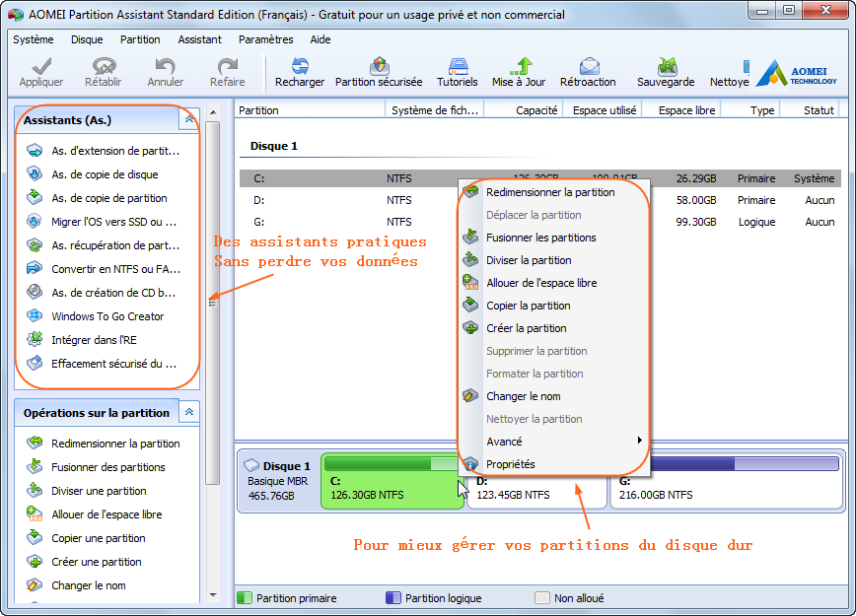
Task: Collapse the Opérations sur la partition panel
Action: pos(189,412)
